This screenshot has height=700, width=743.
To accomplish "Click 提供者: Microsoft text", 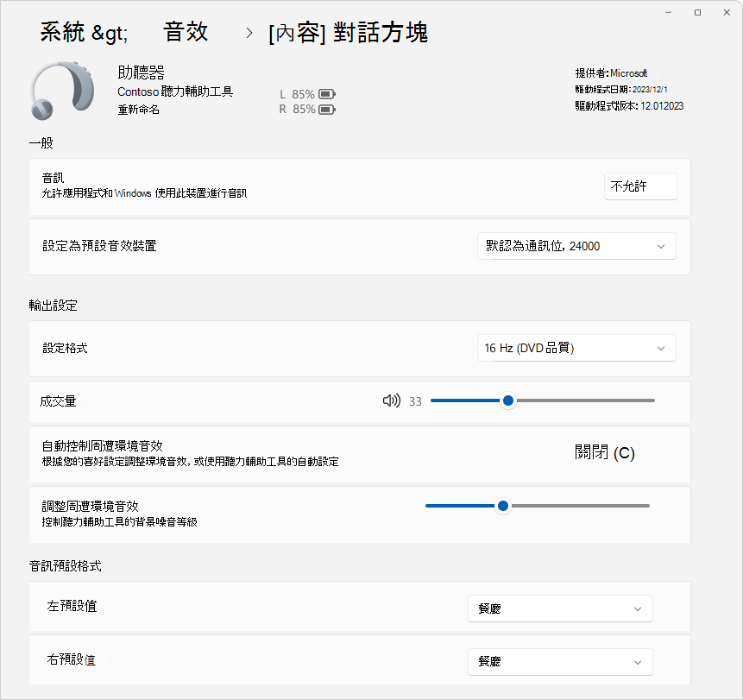I will pos(611,73).
